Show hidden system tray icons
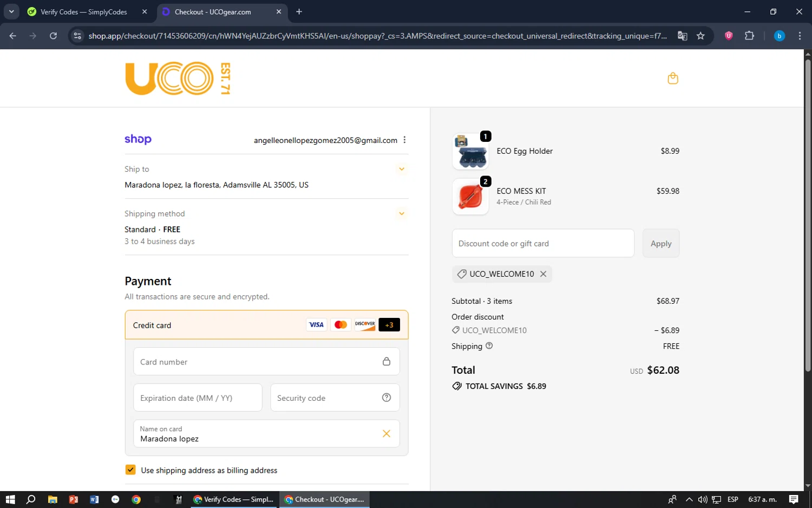This screenshot has width=812, height=508. tap(689, 499)
